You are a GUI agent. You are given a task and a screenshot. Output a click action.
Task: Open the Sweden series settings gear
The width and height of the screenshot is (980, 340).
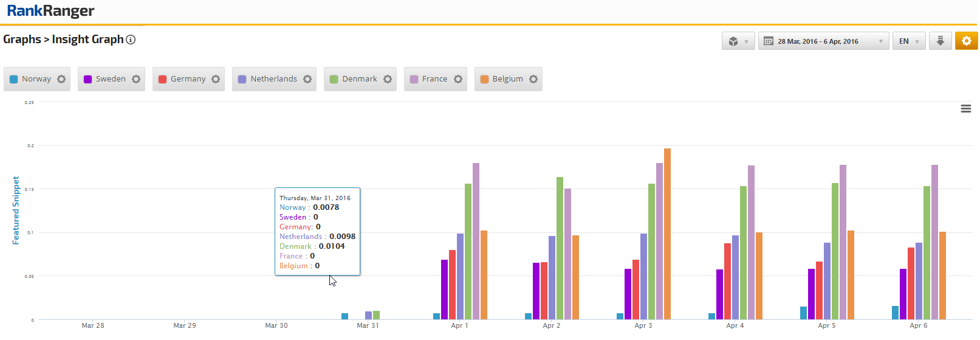coord(136,79)
